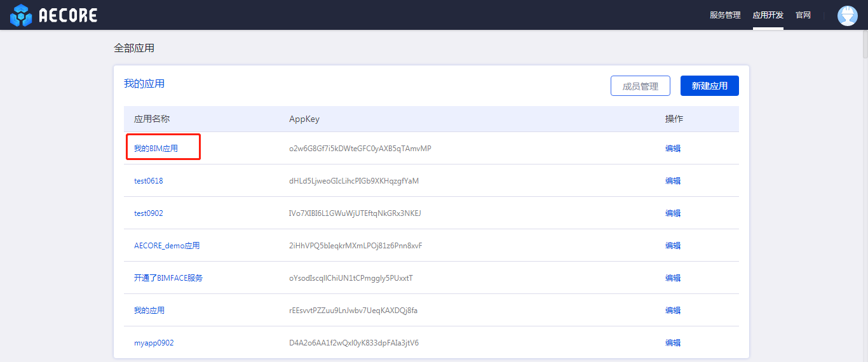Open the 我的应用 row link

149,311
